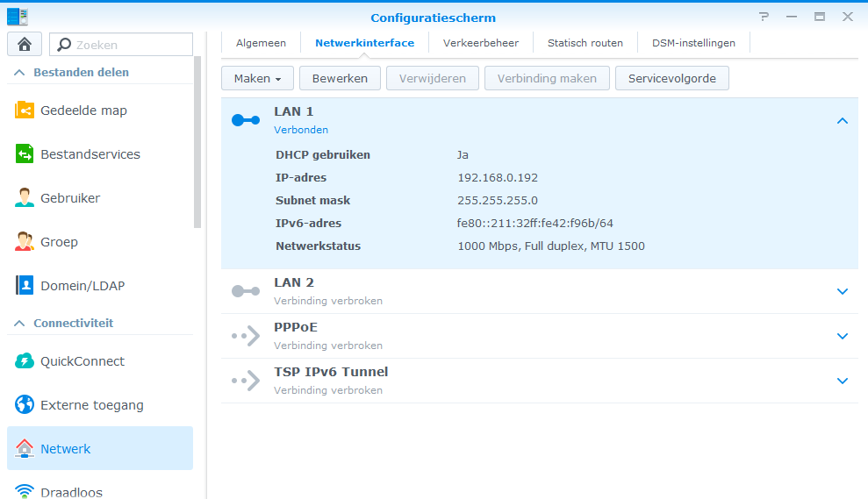This screenshot has width=868, height=499.
Task: Select the Gebruiker user icon
Action: pos(25,198)
